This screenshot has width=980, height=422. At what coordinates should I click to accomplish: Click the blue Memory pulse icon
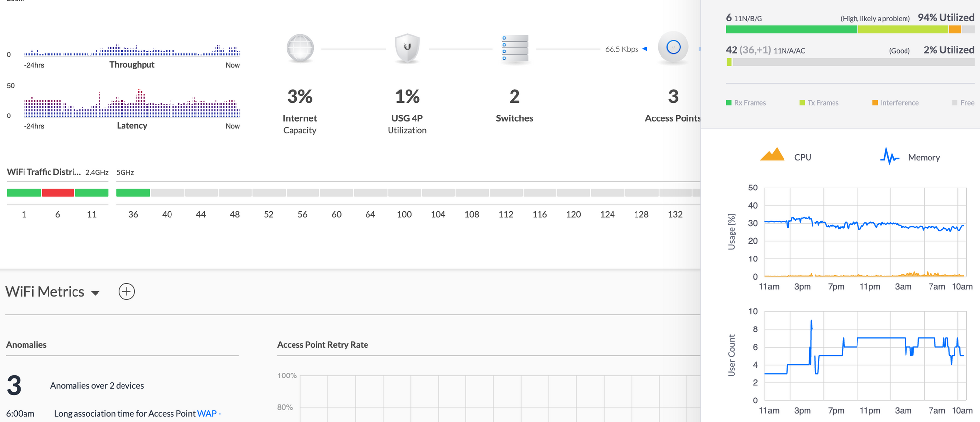pos(889,157)
